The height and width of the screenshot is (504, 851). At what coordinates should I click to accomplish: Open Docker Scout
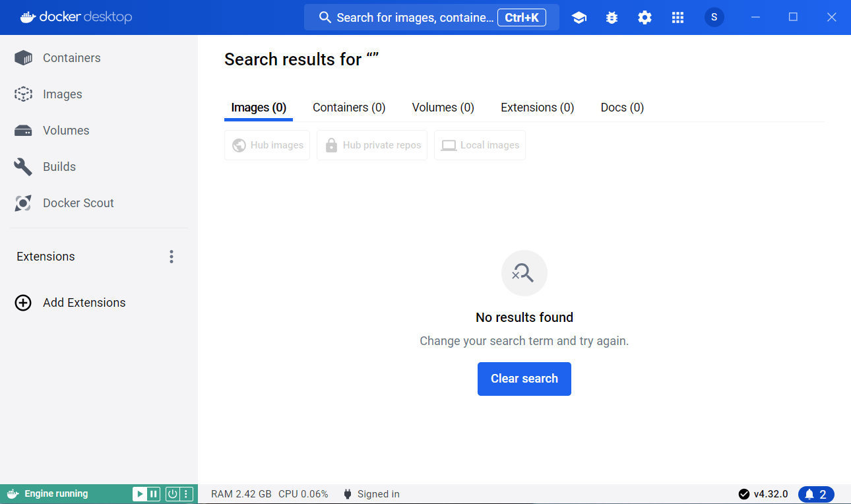tap(99, 203)
